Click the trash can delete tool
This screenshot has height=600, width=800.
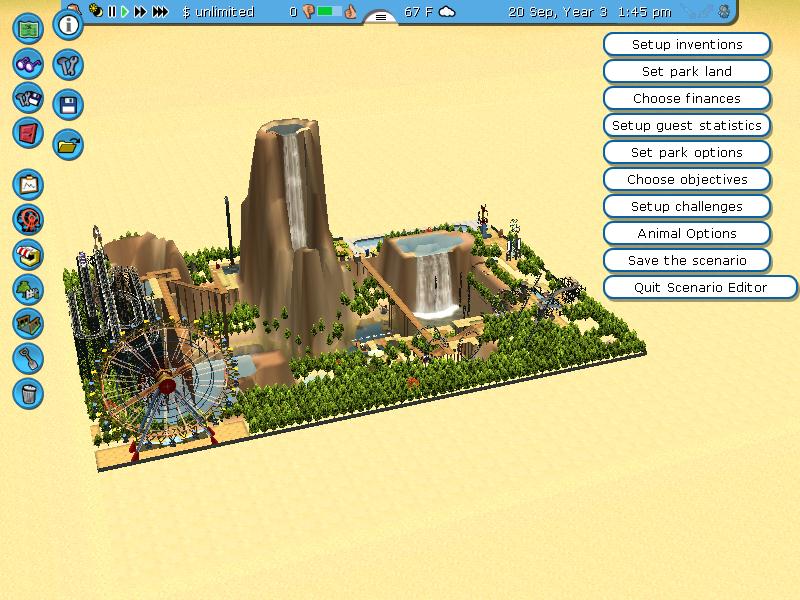29,392
